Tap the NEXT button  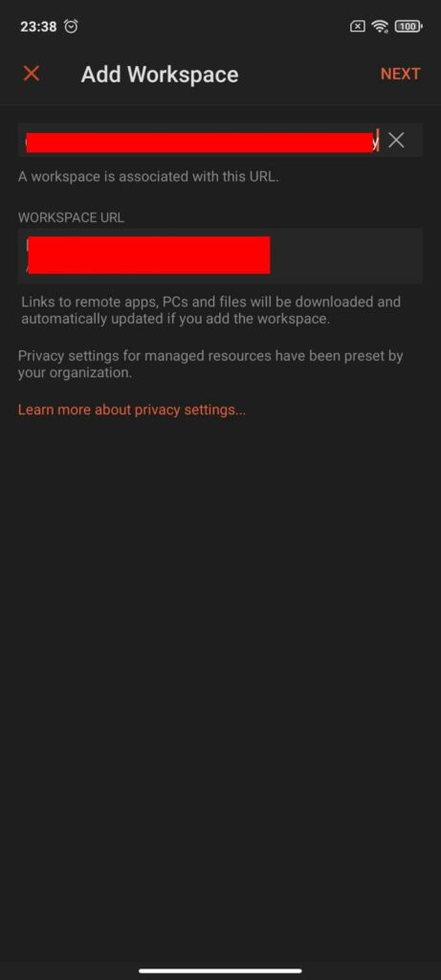pos(401,74)
